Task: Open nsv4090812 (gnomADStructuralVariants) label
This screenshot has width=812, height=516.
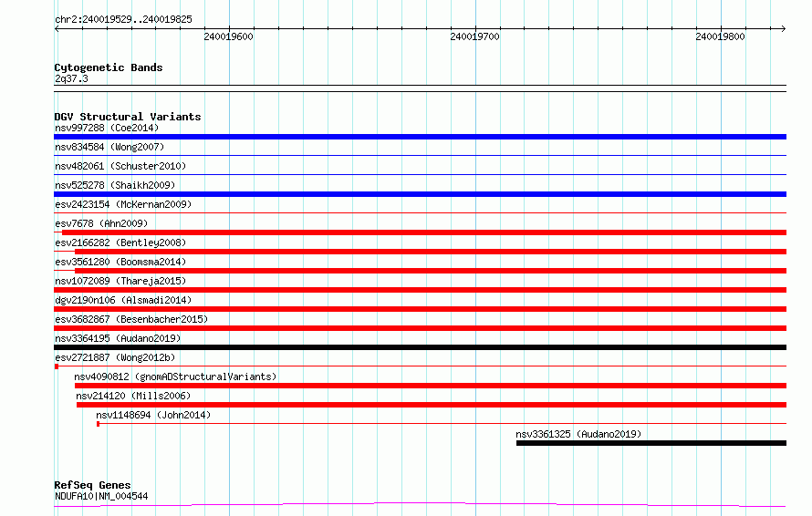Action: [175, 377]
